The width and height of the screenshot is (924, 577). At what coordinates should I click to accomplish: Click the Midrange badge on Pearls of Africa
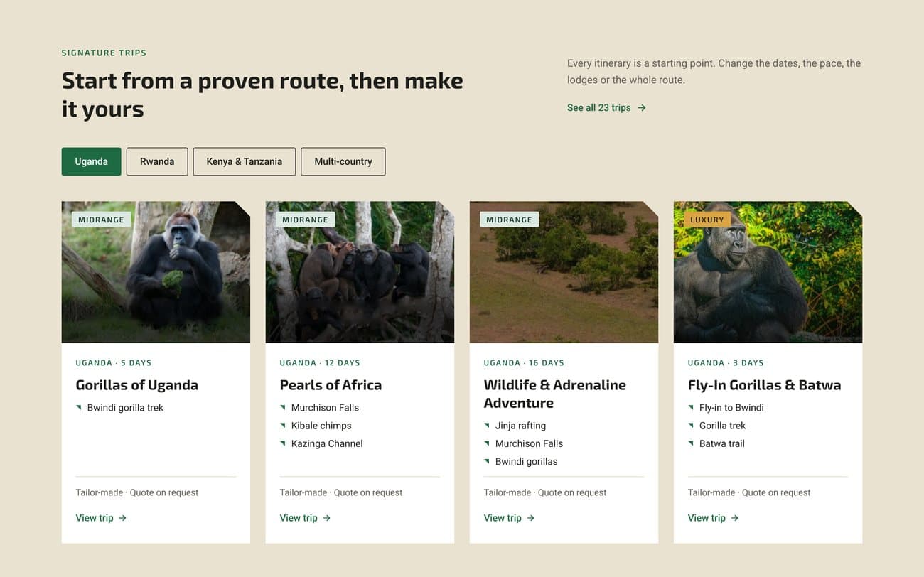coord(305,220)
